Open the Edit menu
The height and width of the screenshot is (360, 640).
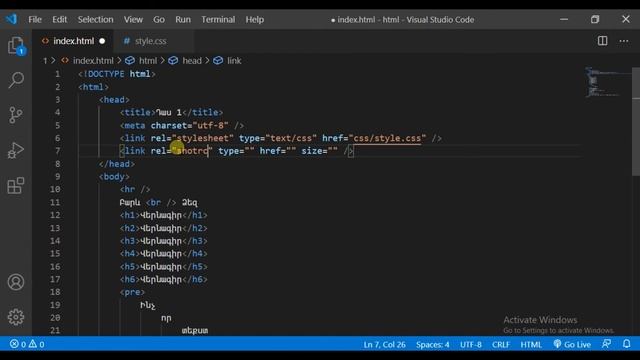point(60,19)
